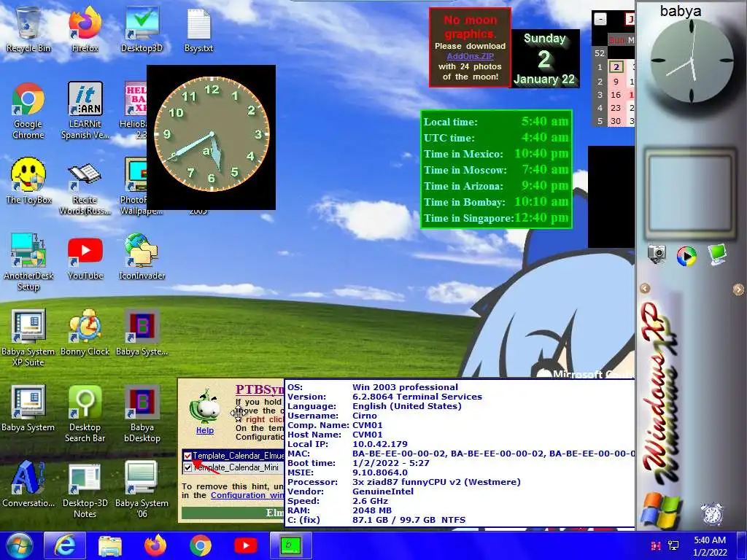Viewport: 747px width, 560px height.
Task: Click the Firefox taskbar button
Action: coord(155,545)
